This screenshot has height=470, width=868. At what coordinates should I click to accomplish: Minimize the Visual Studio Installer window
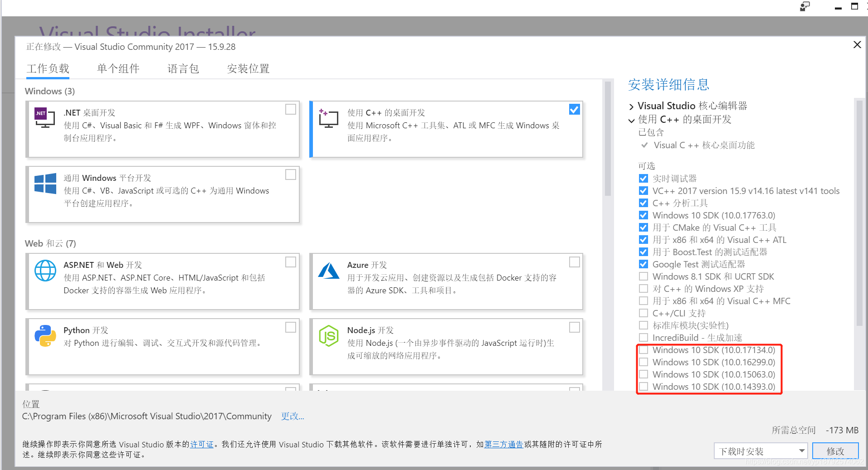tap(838, 7)
